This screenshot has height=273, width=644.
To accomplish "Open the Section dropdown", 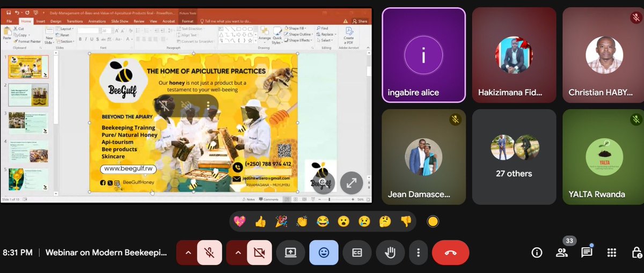I will click(65, 41).
